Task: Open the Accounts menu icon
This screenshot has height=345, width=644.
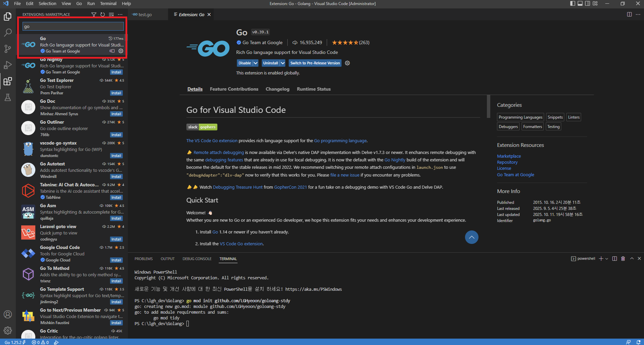Action: [8, 314]
